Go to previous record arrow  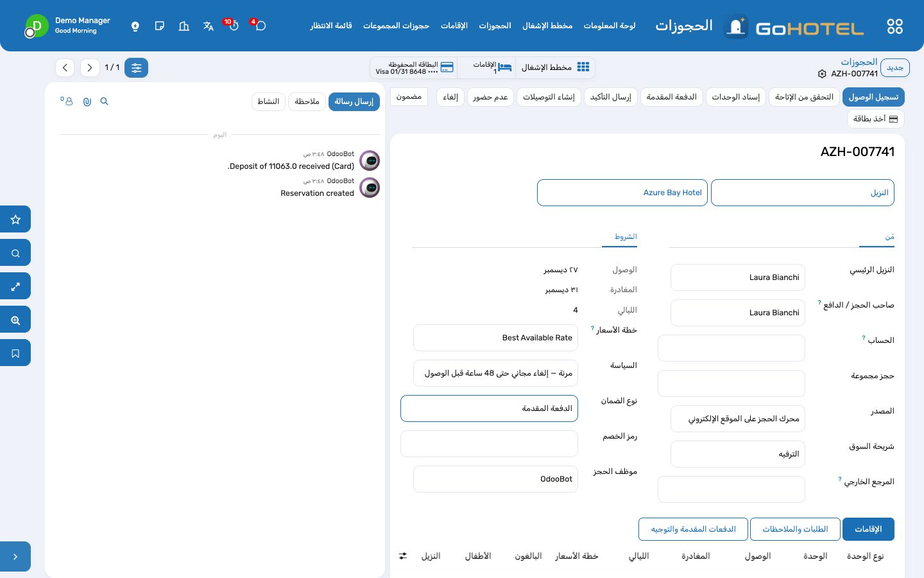pyautogui.click(x=65, y=67)
